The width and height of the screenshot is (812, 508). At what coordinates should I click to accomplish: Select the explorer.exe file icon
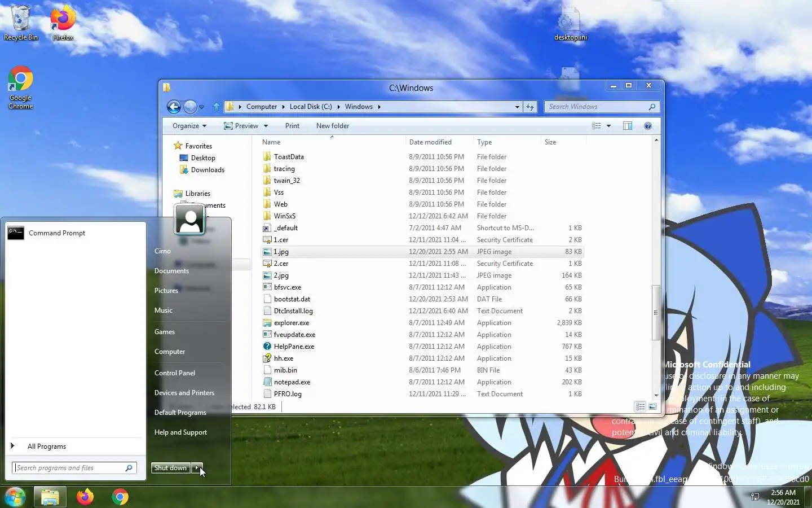click(267, 323)
